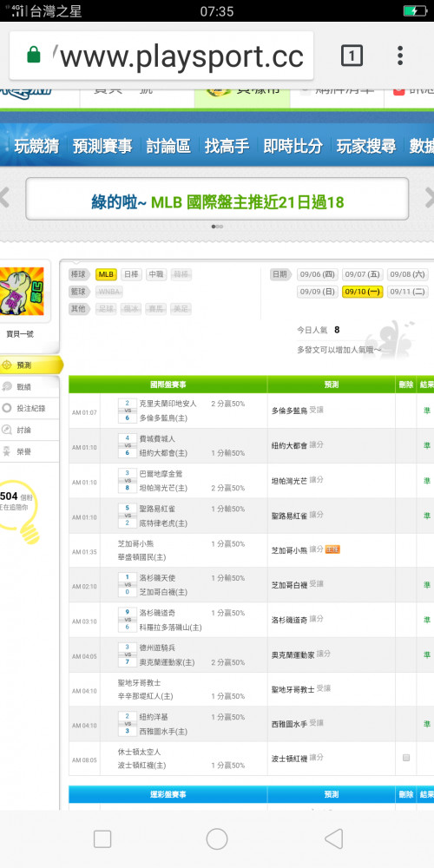
Task: Click the user avatar thumbnail
Action: pyautogui.click(x=22, y=291)
